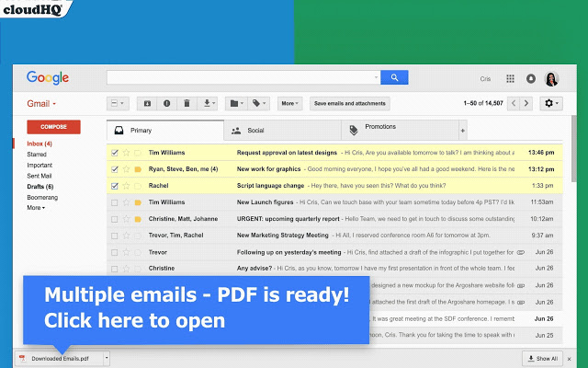This screenshot has width=588, height=368.
Task: Check the Christine Any advise email
Action: pos(114,269)
